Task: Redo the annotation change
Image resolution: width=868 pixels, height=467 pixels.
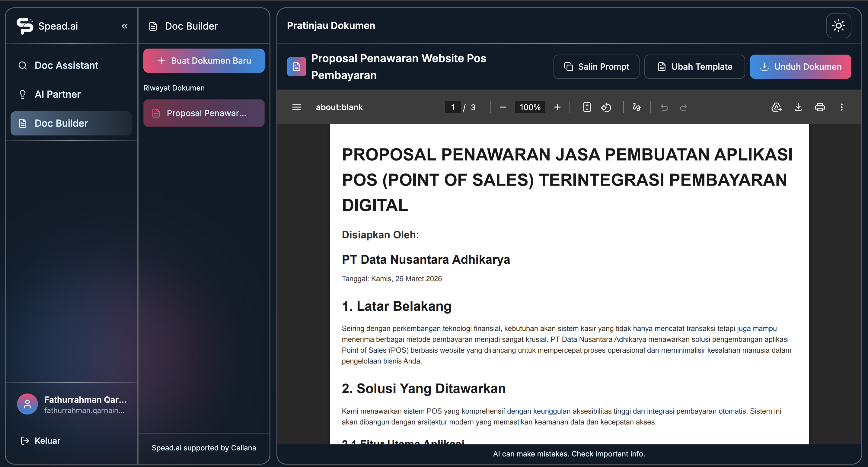Action: [683, 107]
